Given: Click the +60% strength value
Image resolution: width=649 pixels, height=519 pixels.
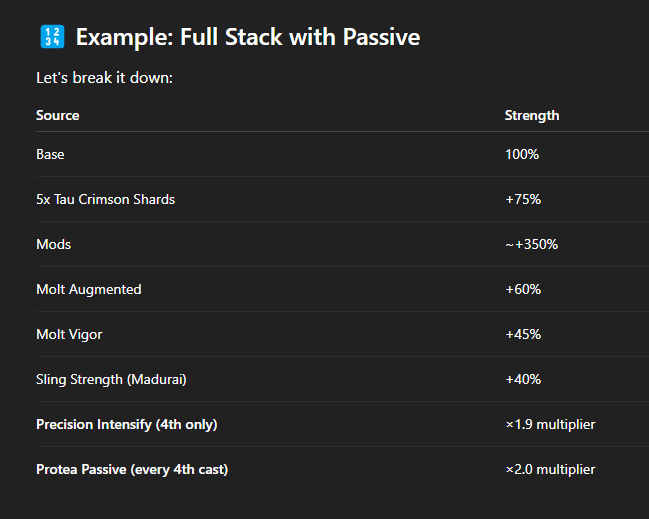Looking at the screenshot, I should coord(523,289).
